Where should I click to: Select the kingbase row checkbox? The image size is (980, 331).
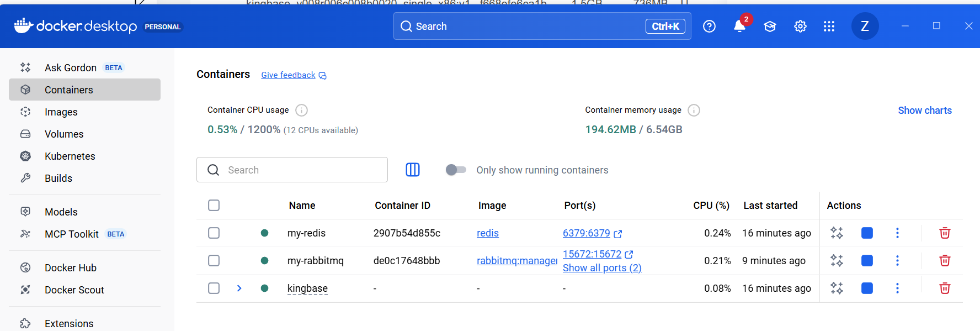click(x=214, y=288)
